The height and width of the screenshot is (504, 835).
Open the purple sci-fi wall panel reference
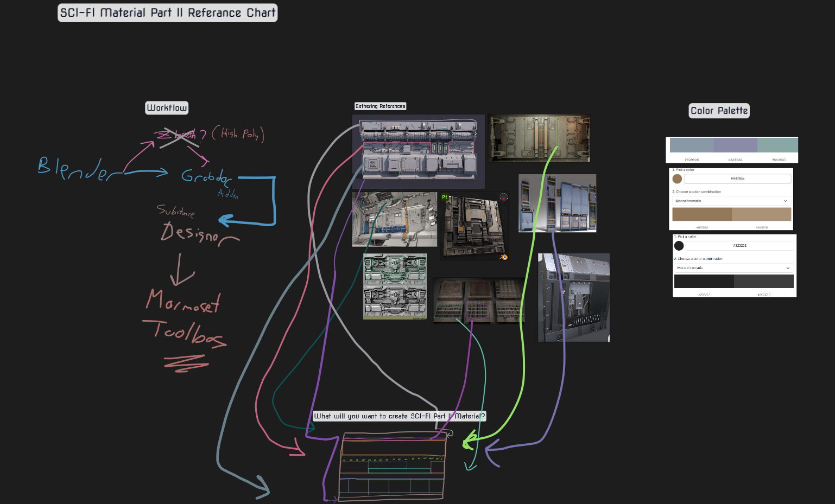(x=419, y=151)
